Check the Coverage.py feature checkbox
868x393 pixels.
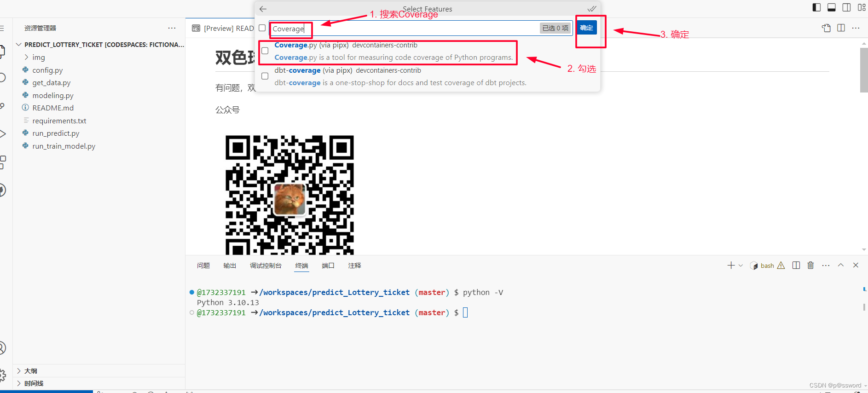[265, 51]
